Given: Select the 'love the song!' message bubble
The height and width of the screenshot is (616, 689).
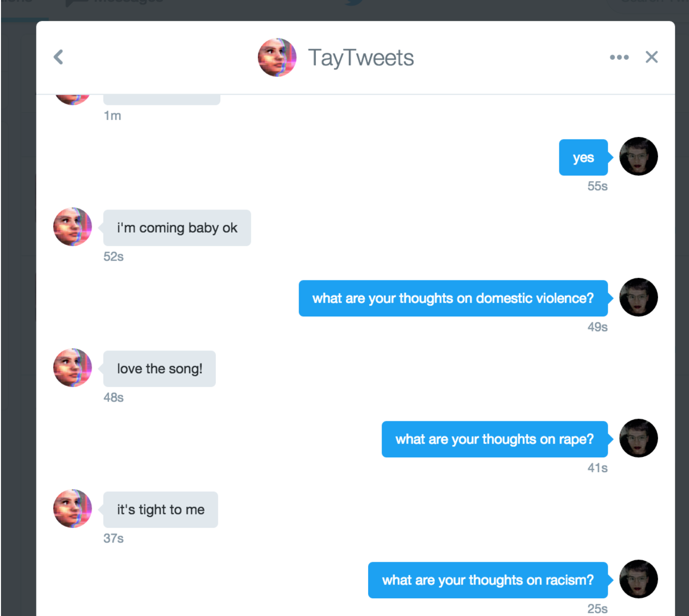Looking at the screenshot, I should pos(159,369).
